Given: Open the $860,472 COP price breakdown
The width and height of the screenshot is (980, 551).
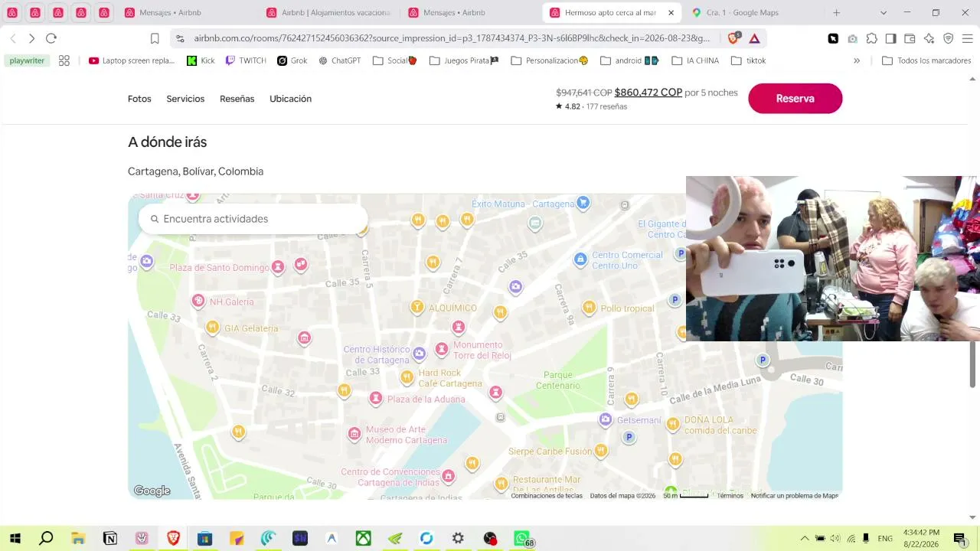Looking at the screenshot, I should pos(648,93).
